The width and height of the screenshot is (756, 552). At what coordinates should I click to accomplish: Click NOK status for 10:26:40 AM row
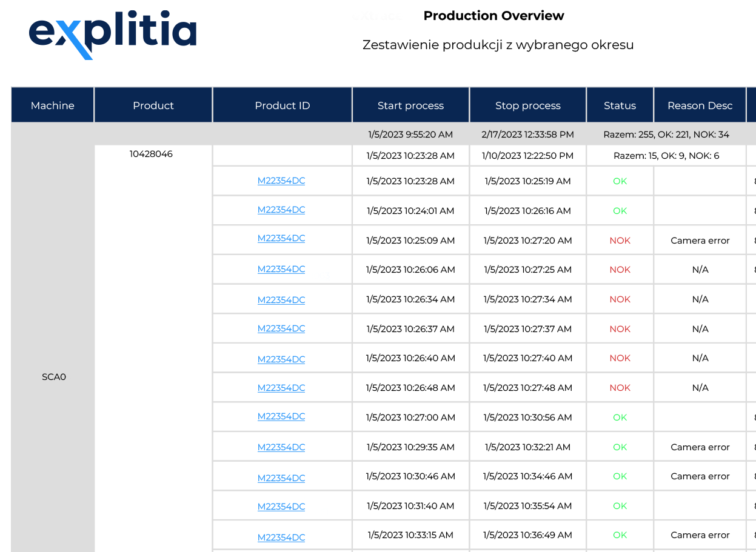click(x=620, y=358)
